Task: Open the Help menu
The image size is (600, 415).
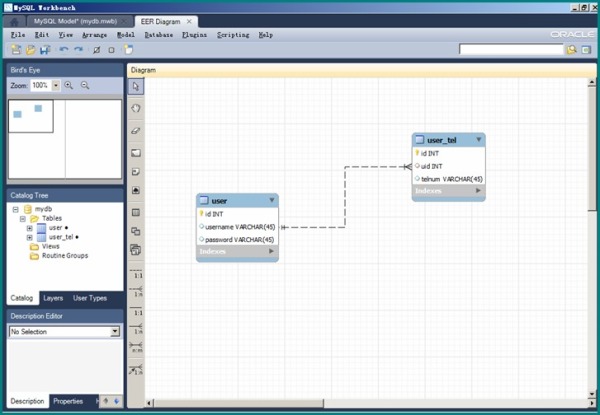Action: (x=266, y=35)
